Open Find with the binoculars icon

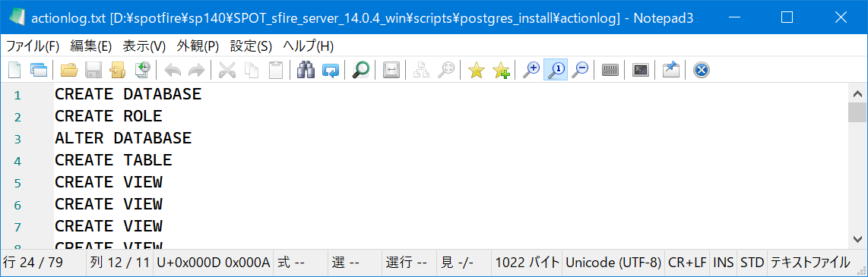pos(306,71)
